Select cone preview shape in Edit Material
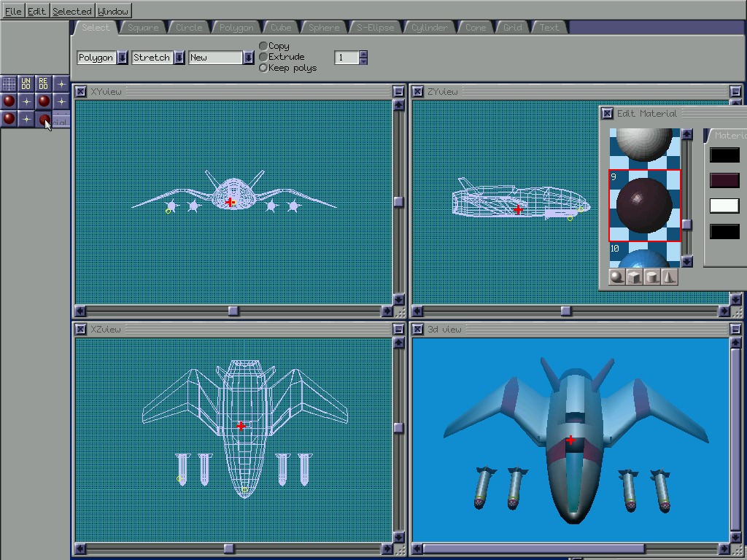The image size is (747, 560). pos(669,277)
